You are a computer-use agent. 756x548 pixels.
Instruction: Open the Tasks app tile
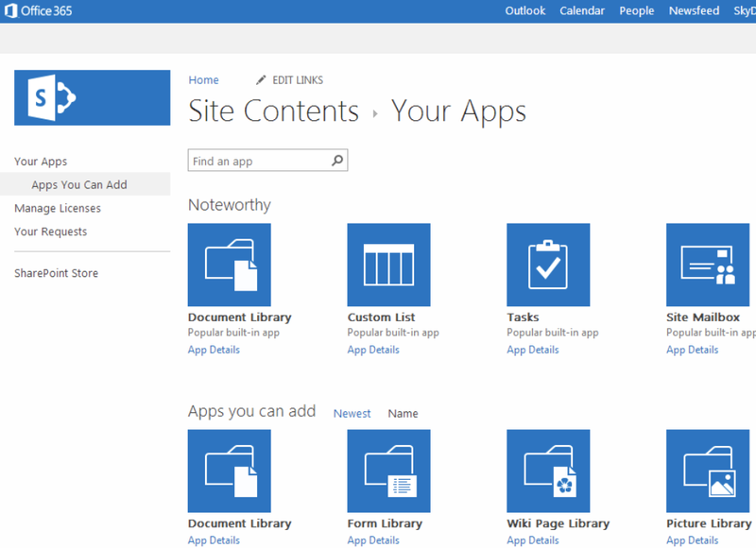(x=548, y=265)
